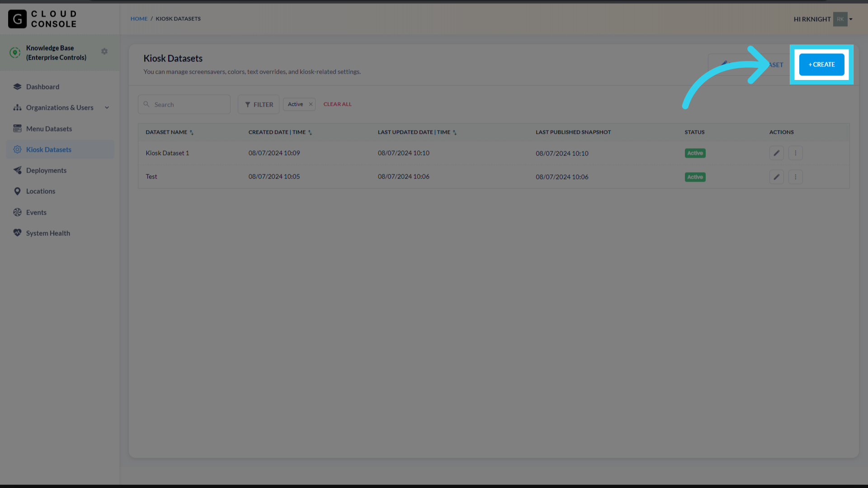Select Kiosk Datasets in sidebar
The height and width of the screenshot is (488, 868).
60,150
